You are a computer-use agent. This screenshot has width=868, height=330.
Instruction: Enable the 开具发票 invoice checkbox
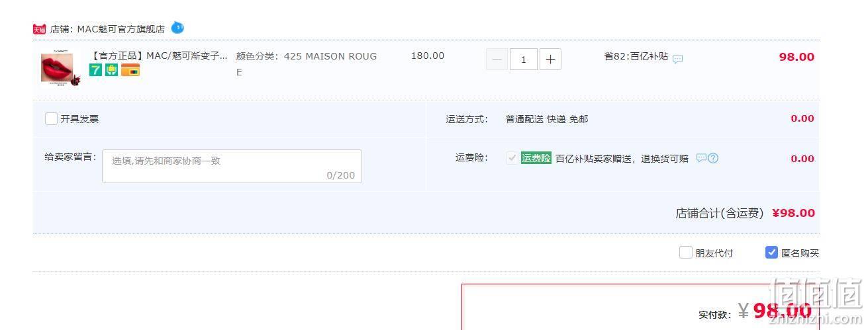click(51, 119)
